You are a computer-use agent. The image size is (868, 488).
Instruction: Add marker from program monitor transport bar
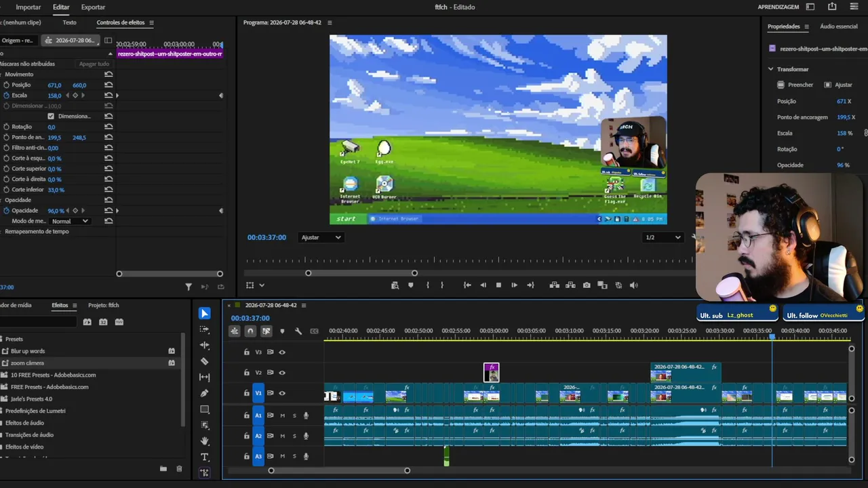[411, 285]
